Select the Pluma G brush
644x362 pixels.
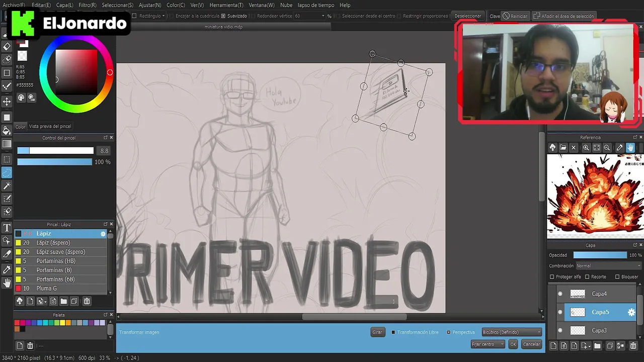60,289
